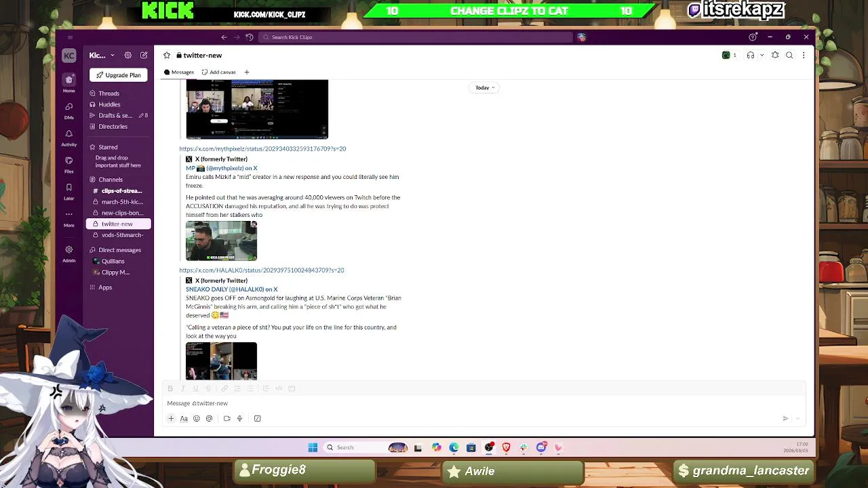This screenshot has height=488, width=868.
Task: Collapse the Direct messages section
Action: pos(92,250)
